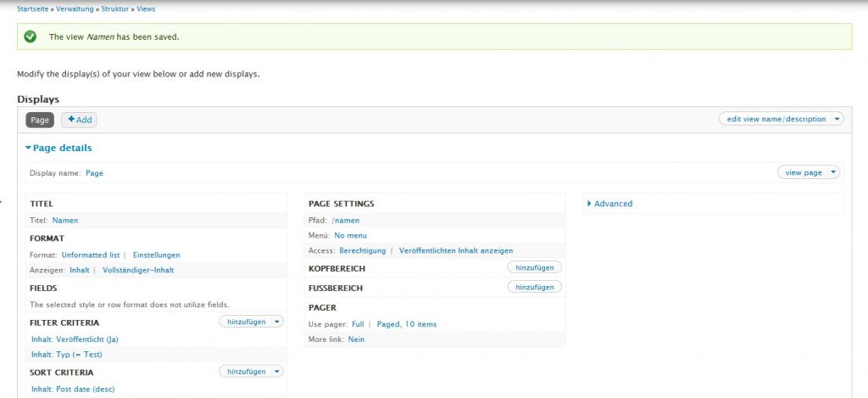This screenshot has height=398, width=868.
Task: Open Paged, 10 items pager settings
Action: click(406, 324)
